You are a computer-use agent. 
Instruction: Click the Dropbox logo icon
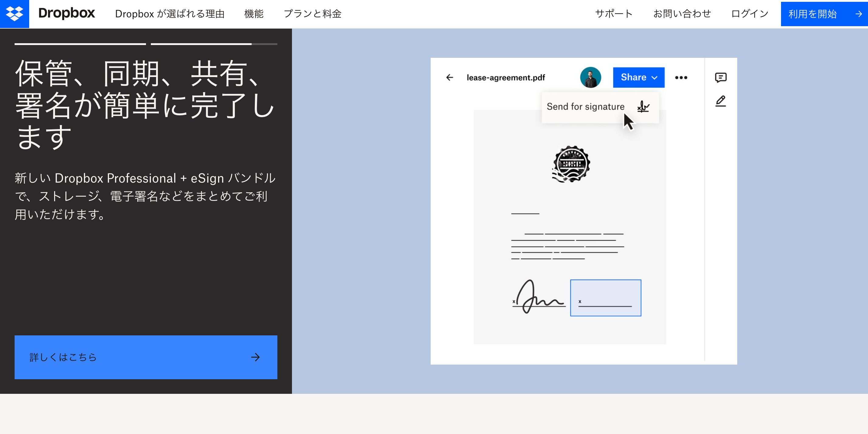tap(15, 14)
